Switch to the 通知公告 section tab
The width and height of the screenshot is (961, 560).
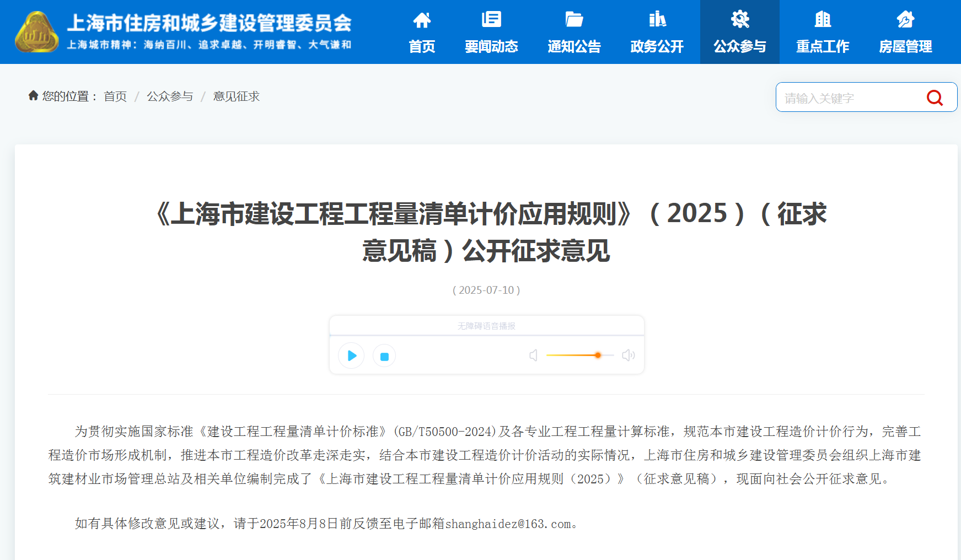[x=573, y=47]
